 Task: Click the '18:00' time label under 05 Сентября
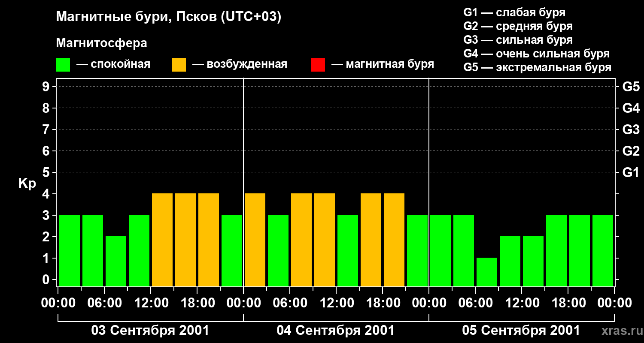(x=568, y=303)
